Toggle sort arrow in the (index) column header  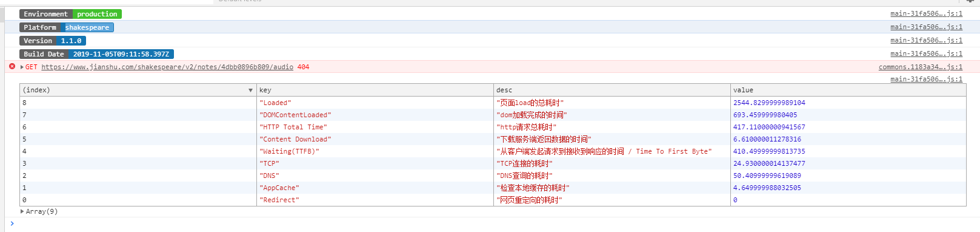point(250,90)
